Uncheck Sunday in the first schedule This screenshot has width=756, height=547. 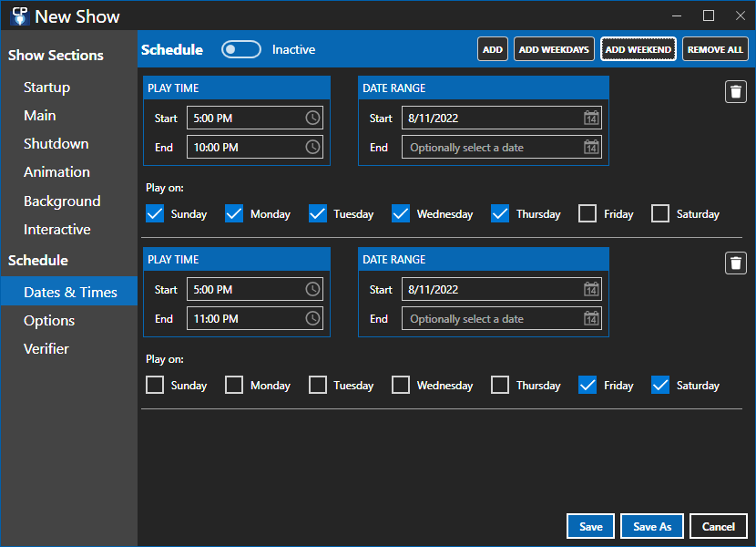[155, 213]
